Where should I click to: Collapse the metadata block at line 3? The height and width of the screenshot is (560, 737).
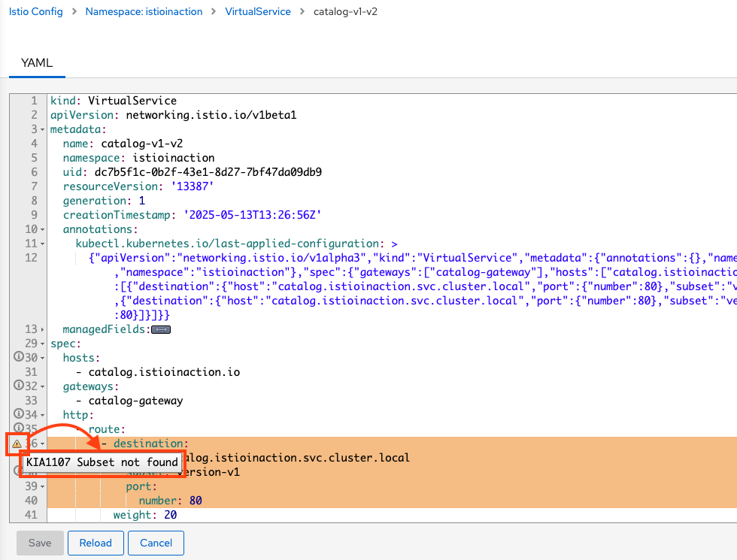click(x=42, y=129)
